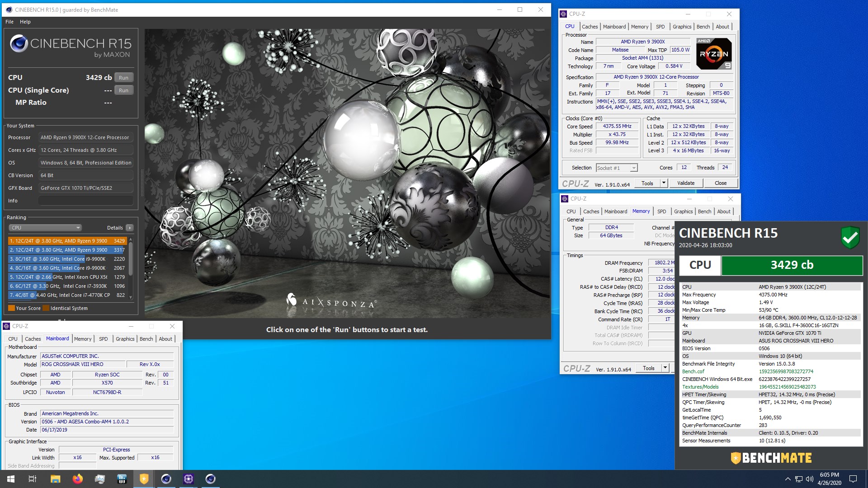Select ranking entry Intel Xeon score 1279
The image size is (868, 488).
(68, 277)
